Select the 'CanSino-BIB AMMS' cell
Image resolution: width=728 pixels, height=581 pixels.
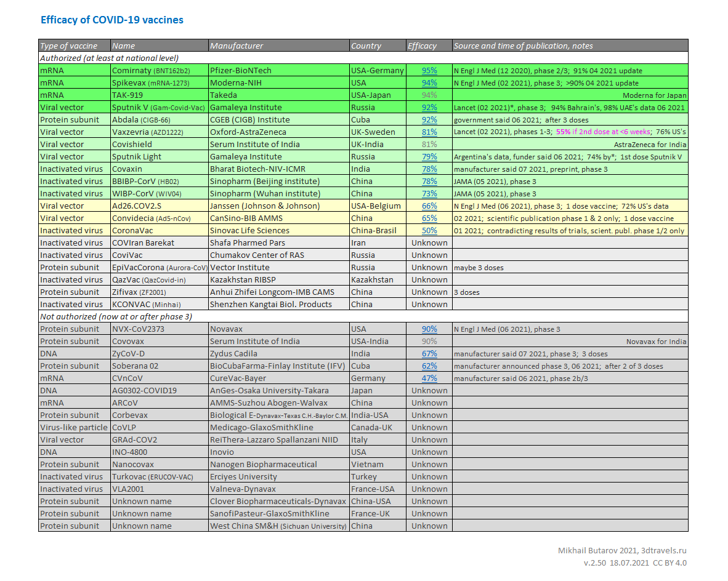(278, 218)
